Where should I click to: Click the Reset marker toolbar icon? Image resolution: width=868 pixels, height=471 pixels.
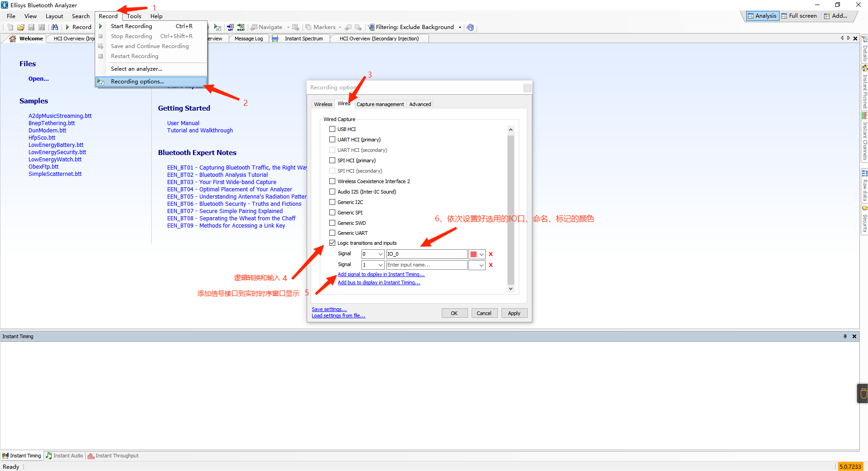click(x=241, y=27)
